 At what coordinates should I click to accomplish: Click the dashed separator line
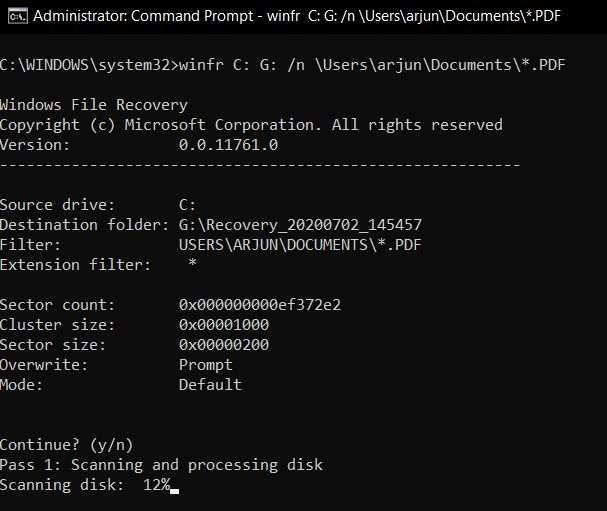coord(260,164)
